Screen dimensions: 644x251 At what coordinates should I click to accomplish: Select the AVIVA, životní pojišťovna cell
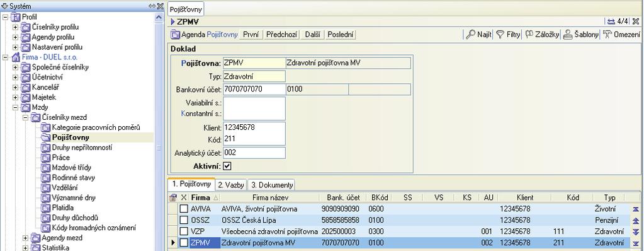tap(270, 209)
